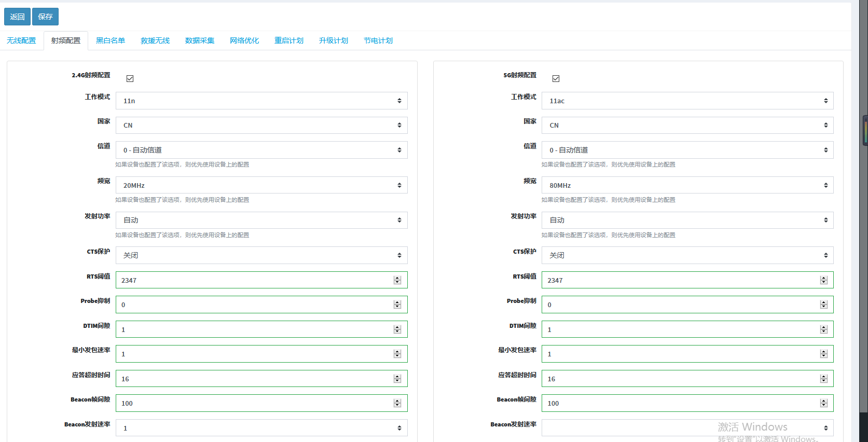Click the 2.4G RTS阈值 spinner arrows
The height and width of the screenshot is (442, 868).
pyautogui.click(x=397, y=280)
